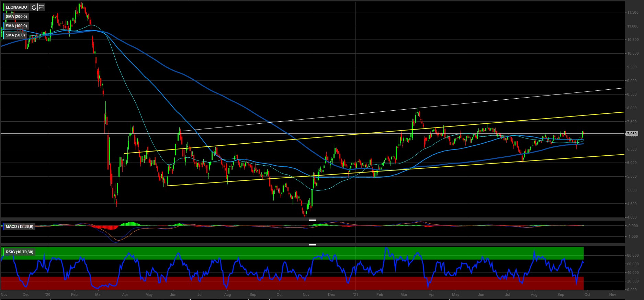This screenshot has width=644, height=300.
Task: Click the 11.500 price axis label
Action: point(633,12)
